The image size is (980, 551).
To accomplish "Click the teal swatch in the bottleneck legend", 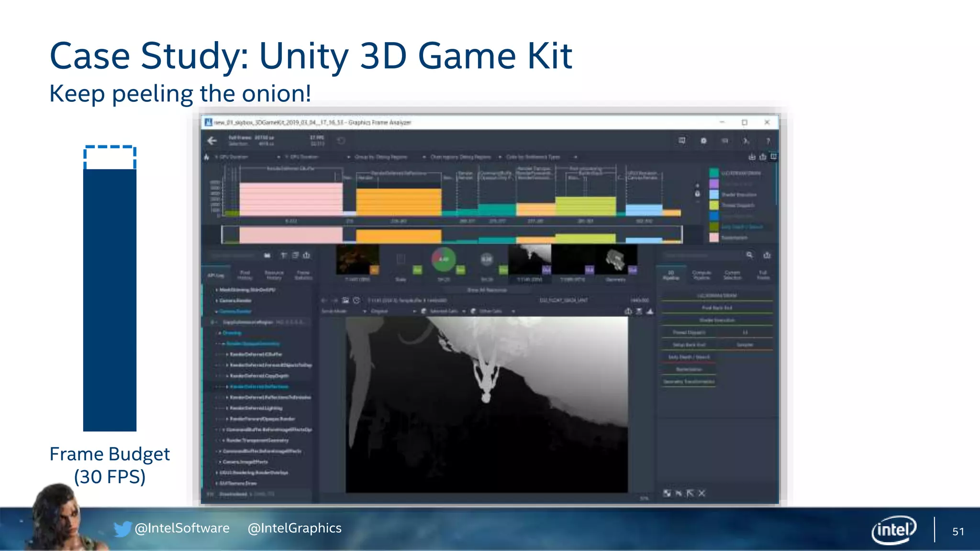I will click(714, 173).
